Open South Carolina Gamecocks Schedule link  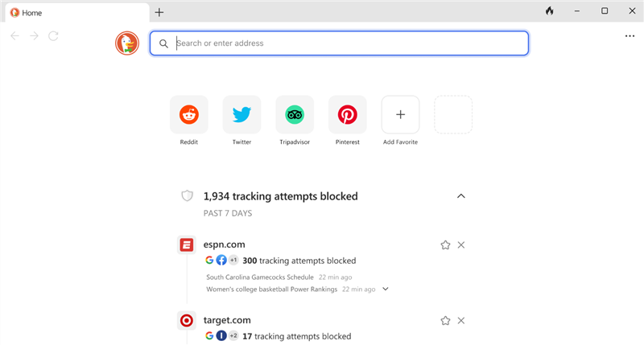[260, 277]
